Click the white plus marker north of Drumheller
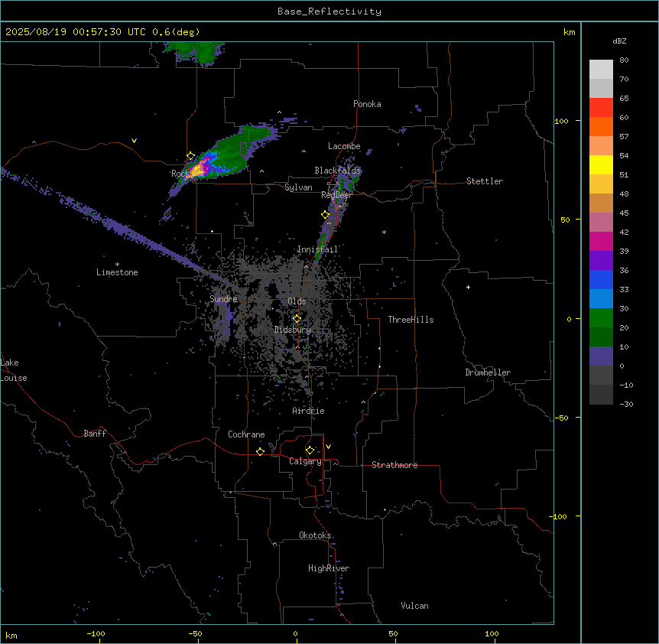Screen dimensions: 659x644 (468, 287)
